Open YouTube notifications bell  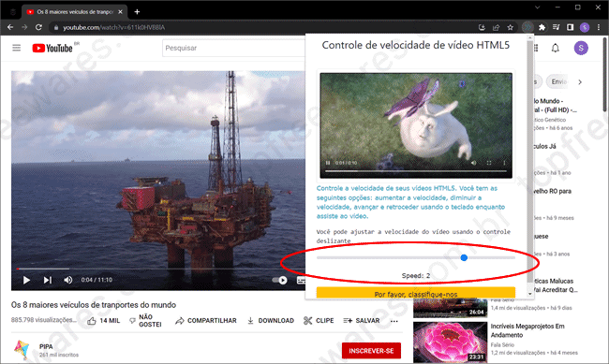pyautogui.click(x=556, y=48)
